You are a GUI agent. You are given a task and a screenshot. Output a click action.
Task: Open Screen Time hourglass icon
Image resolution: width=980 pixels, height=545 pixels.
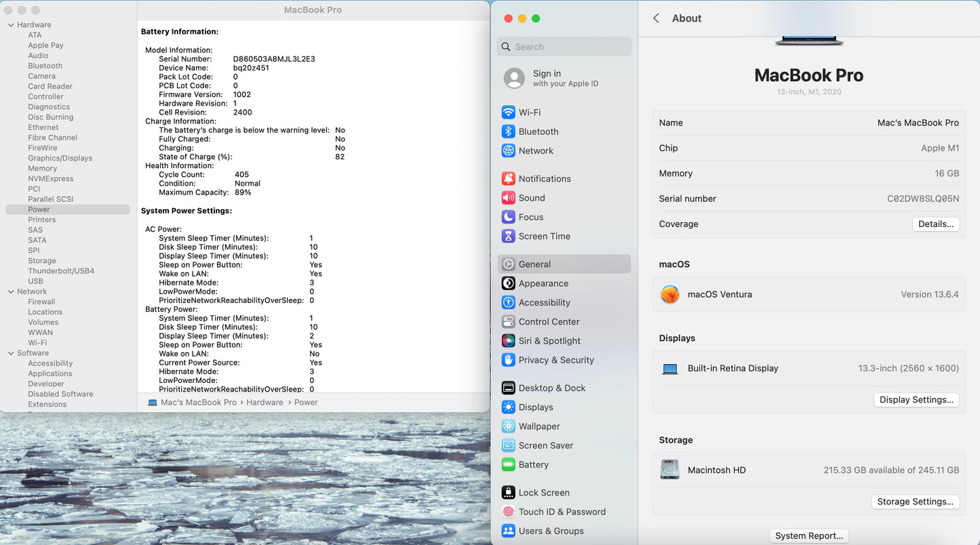(x=508, y=236)
